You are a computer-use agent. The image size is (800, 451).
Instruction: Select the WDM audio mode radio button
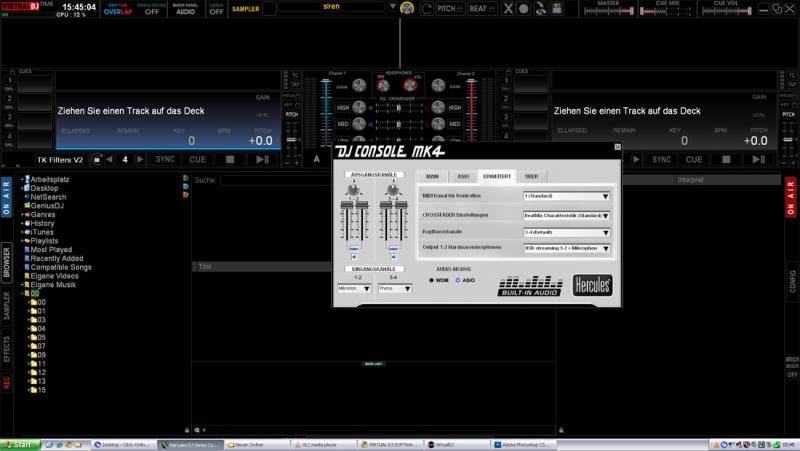(x=432, y=280)
